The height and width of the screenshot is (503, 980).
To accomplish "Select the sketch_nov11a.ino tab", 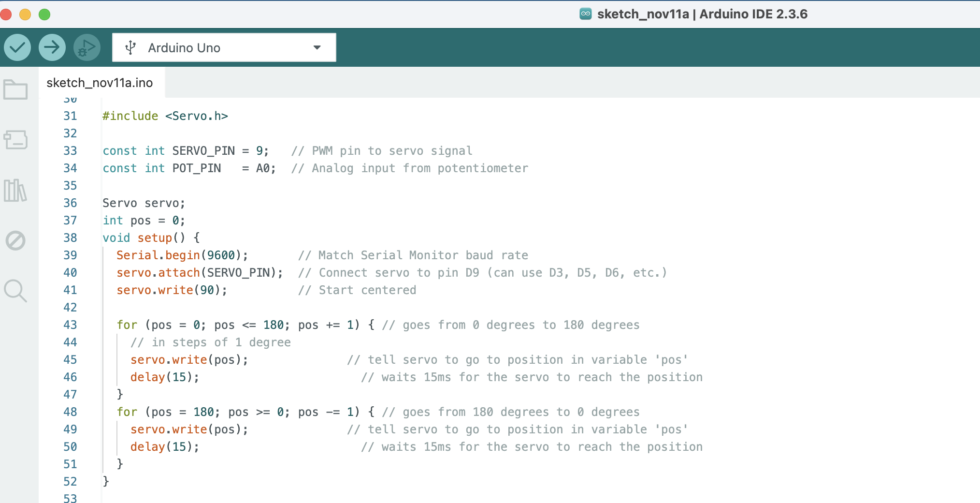I will pyautogui.click(x=100, y=83).
